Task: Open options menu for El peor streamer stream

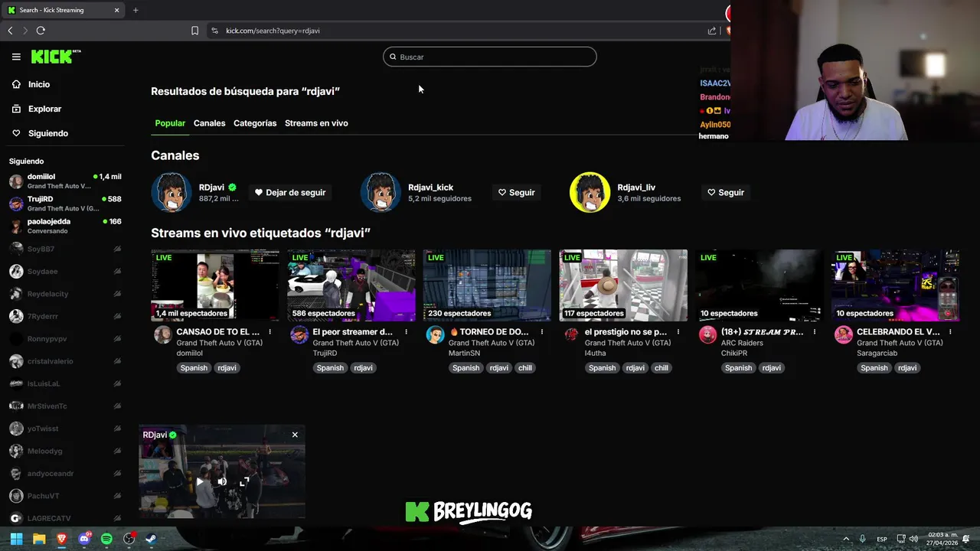Action: click(406, 332)
